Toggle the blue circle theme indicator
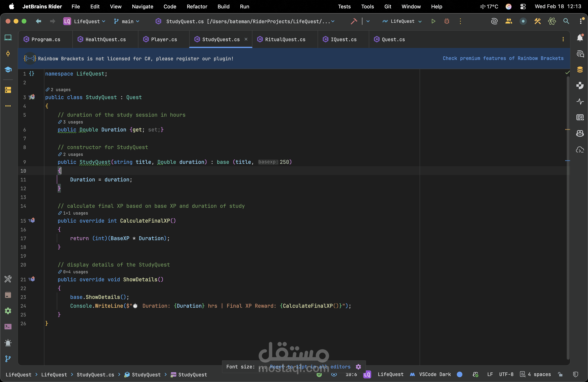Image resolution: width=588 pixels, height=382 pixels. 460,374
